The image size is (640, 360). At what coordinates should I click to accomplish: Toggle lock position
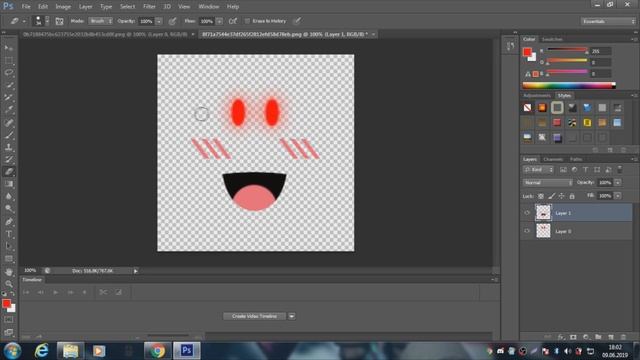coord(562,196)
